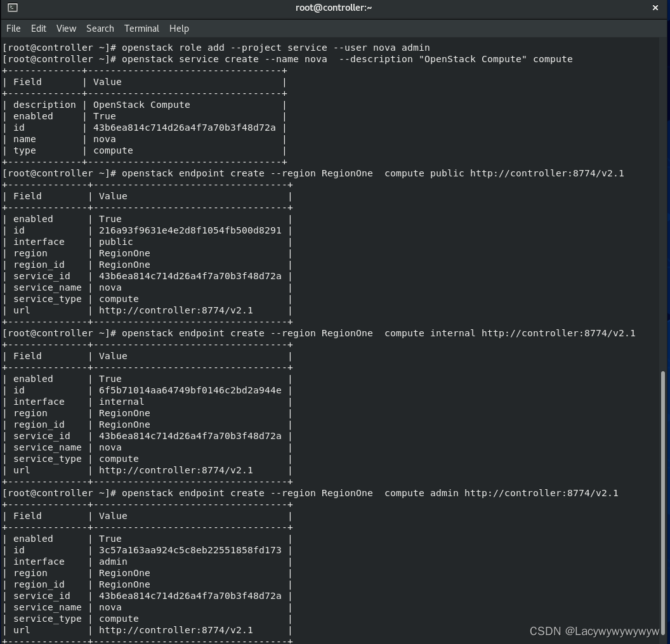Click the description OpenStack Compute text
The image size is (670, 644).
pyautogui.click(x=141, y=105)
